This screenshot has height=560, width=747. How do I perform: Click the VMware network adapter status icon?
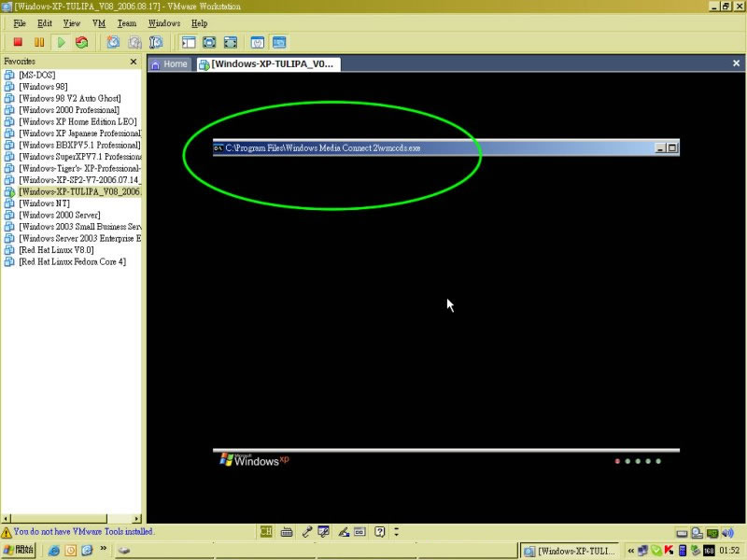tap(712, 533)
